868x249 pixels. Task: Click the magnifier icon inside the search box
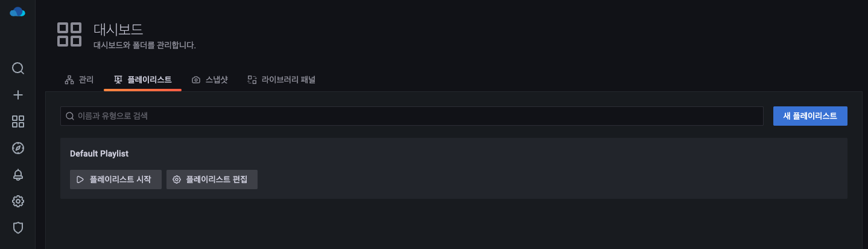pos(70,116)
